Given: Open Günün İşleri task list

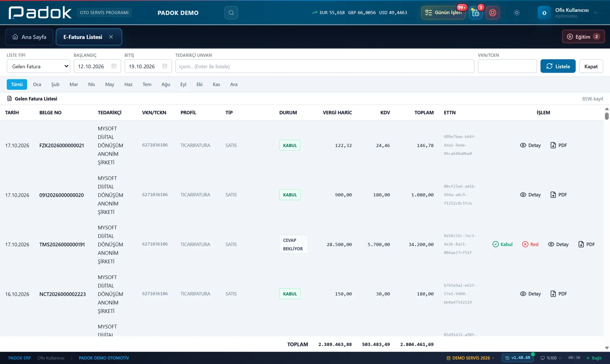Looking at the screenshot, I should (x=443, y=13).
